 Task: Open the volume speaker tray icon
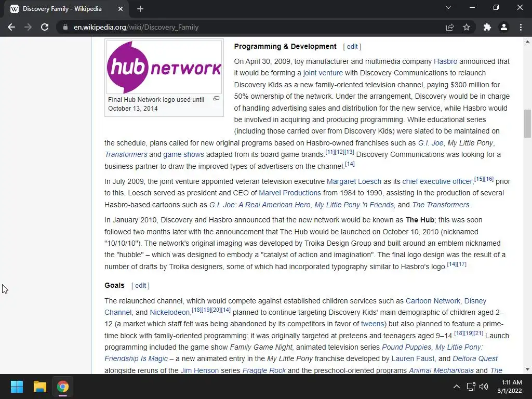[x=484, y=387]
